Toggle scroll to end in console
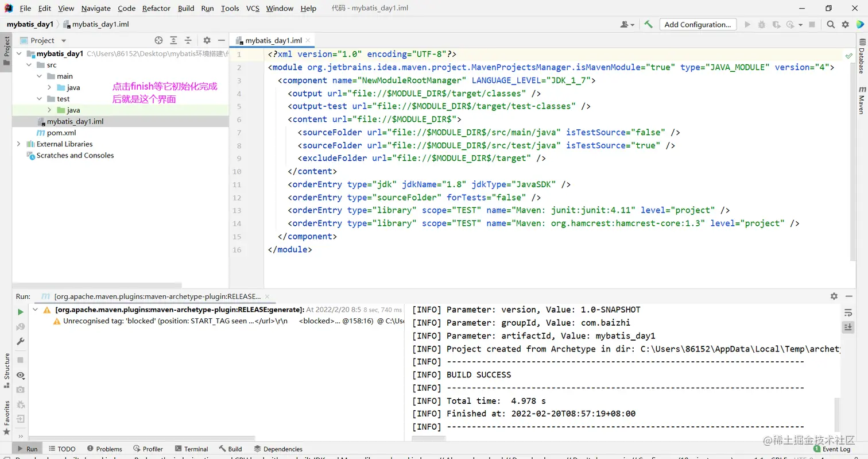The width and height of the screenshot is (868, 459). click(848, 327)
